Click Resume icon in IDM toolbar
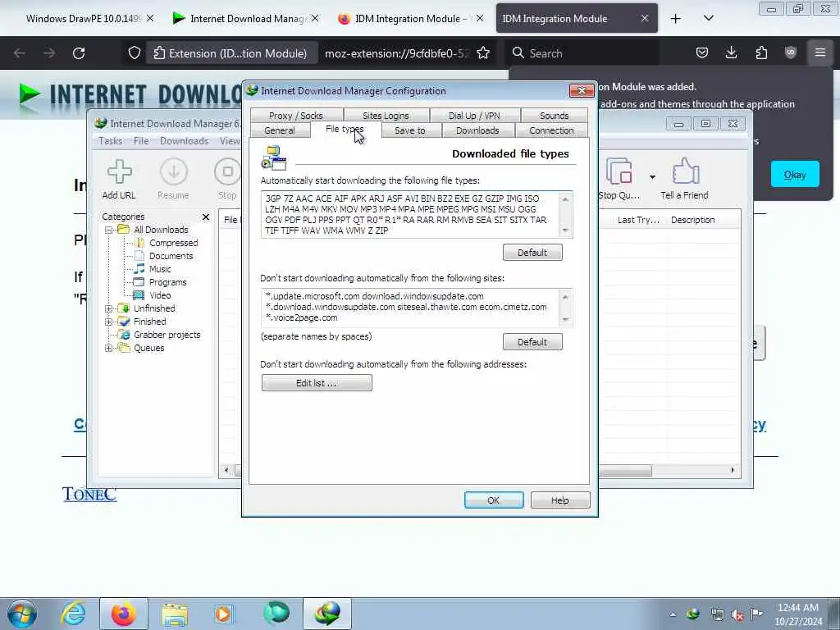This screenshot has width=840, height=630. (x=173, y=180)
